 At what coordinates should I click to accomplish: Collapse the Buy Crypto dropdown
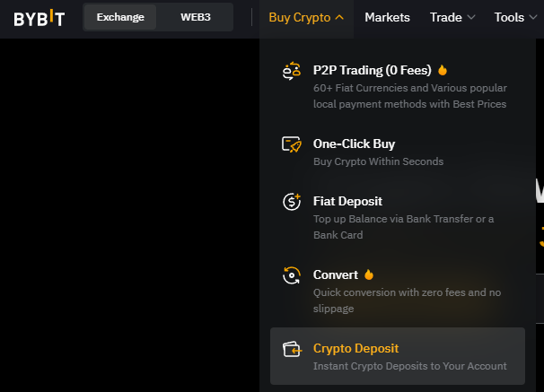click(306, 17)
